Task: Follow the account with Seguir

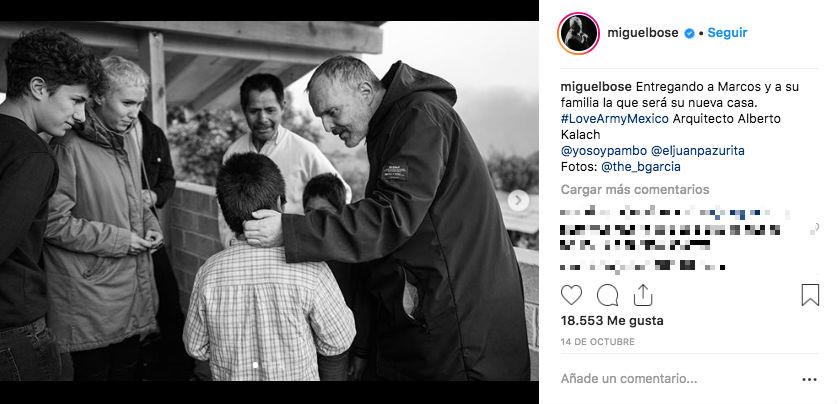Action: [727, 33]
